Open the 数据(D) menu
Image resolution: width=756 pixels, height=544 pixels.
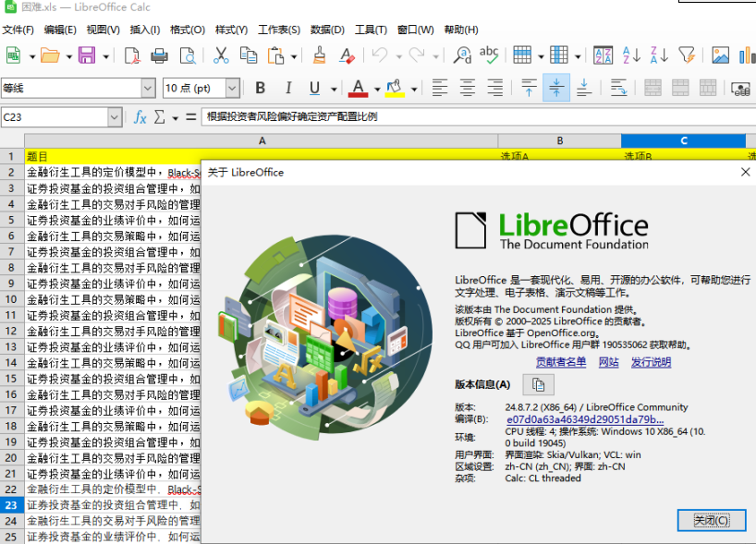point(327,30)
